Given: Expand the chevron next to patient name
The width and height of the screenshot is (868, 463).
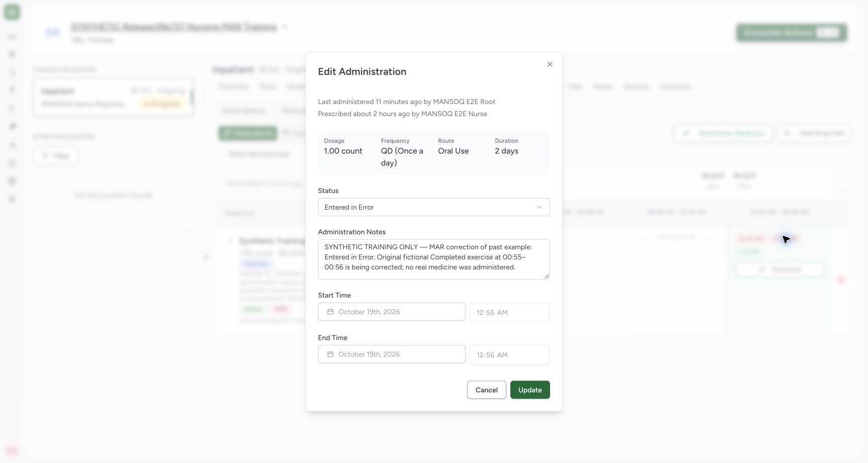Looking at the screenshot, I should click(285, 27).
